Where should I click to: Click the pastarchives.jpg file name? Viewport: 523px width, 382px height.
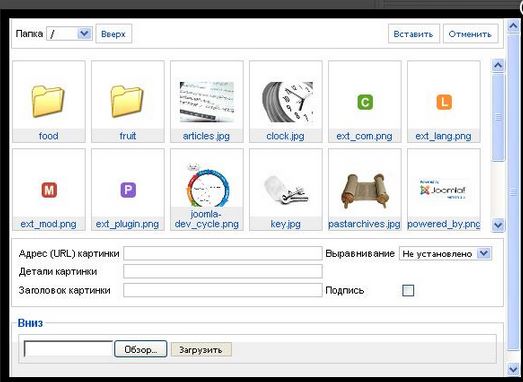364,224
